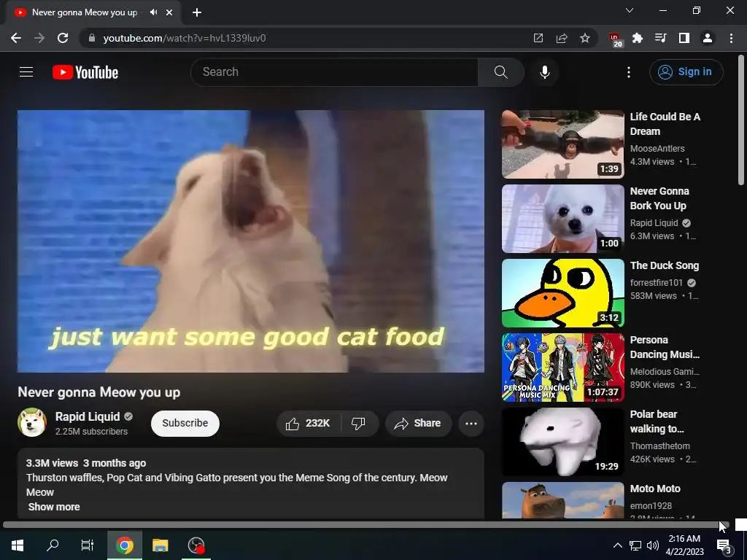
Task: Click the horizontal scrollbar at the page bottom
Action: [x=366, y=525]
